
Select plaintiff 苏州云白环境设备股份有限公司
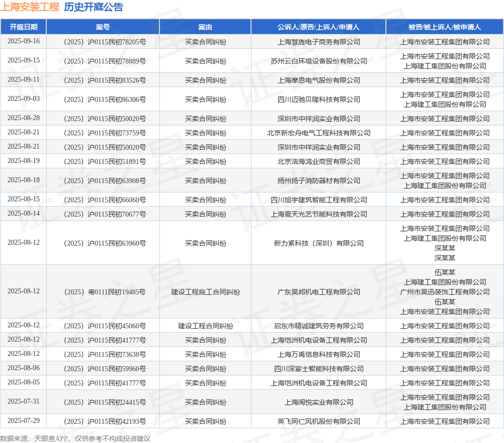pos(318,61)
